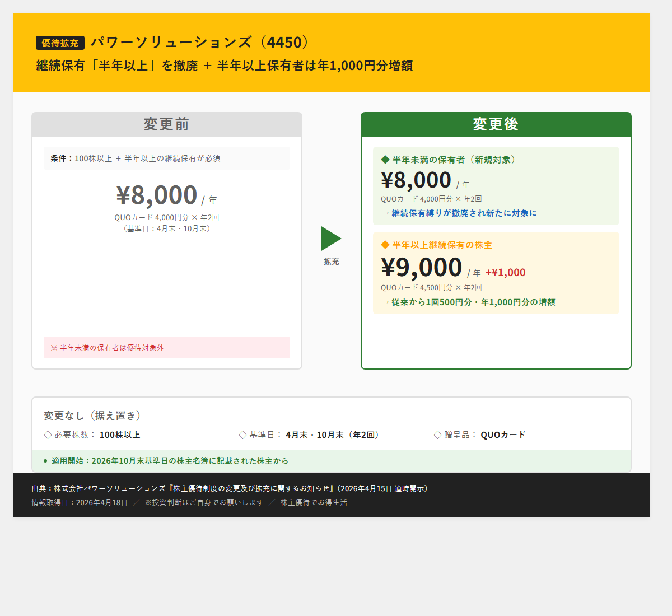The width and height of the screenshot is (672, 616).
Task: Click the ¥8,000 amount in the green card
Action: click(416, 180)
